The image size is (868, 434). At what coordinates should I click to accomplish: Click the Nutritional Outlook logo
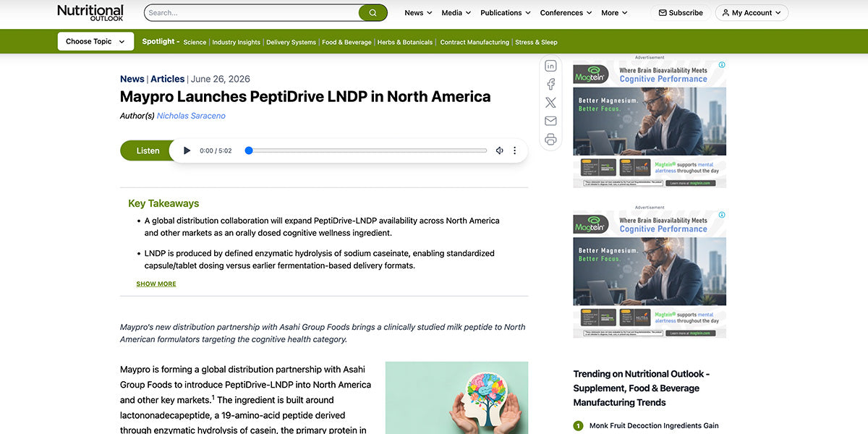coord(90,12)
